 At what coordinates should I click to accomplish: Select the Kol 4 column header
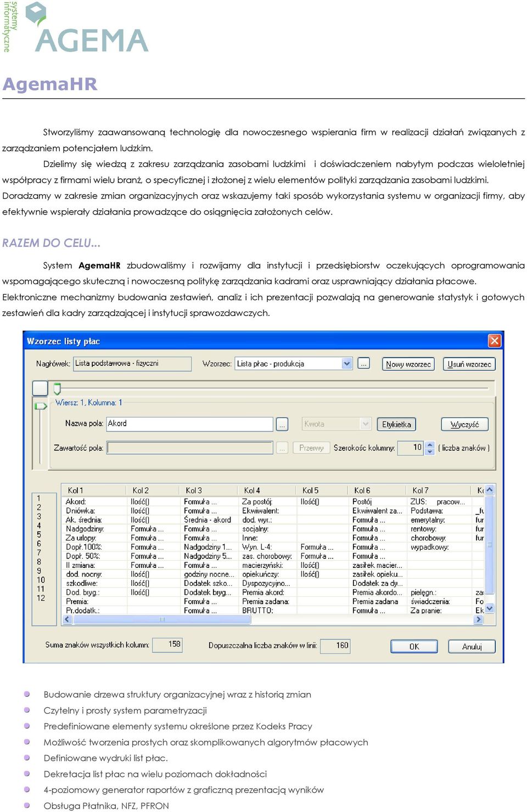[x=269, y=490]
